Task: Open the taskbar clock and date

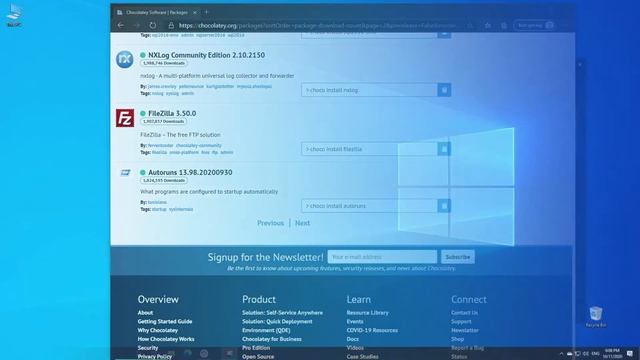Action: [612, 353]
